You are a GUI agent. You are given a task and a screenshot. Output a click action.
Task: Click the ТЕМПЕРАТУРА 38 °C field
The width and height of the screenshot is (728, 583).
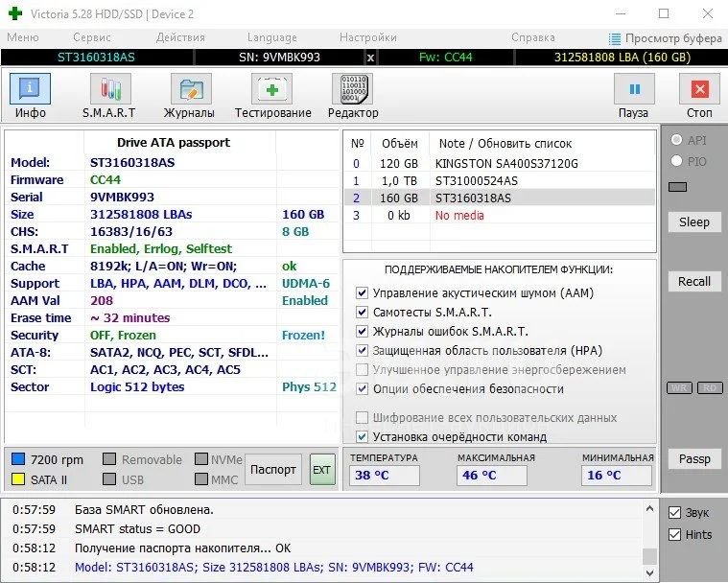[385, 476]
